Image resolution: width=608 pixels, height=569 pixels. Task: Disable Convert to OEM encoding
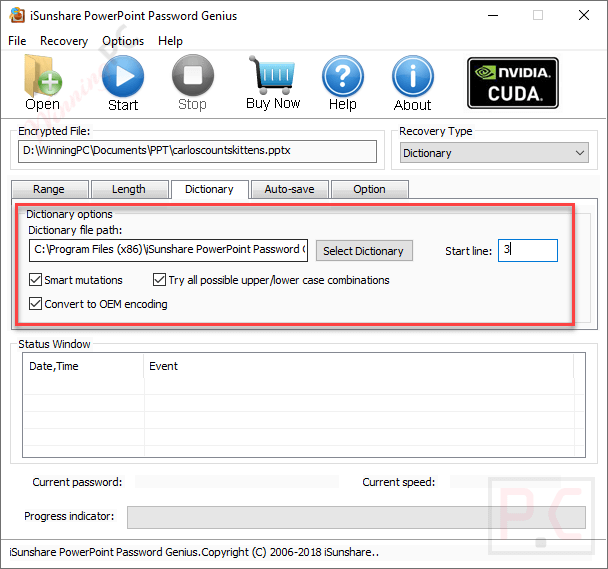click(x=36, y=304)
